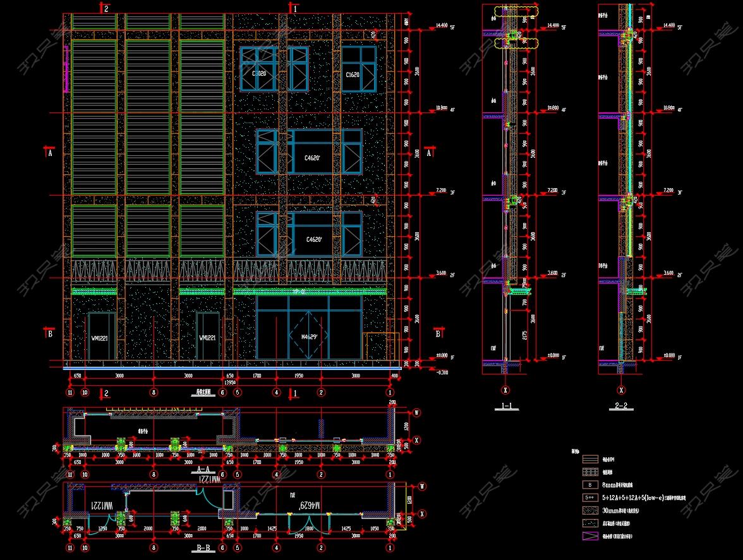Pick the 1250 dimension in plan B-B

[102, 528]
